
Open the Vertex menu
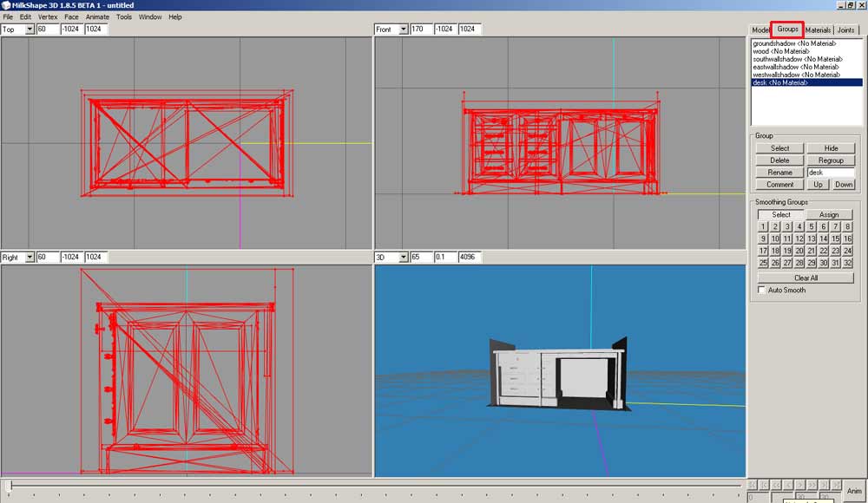48,16
